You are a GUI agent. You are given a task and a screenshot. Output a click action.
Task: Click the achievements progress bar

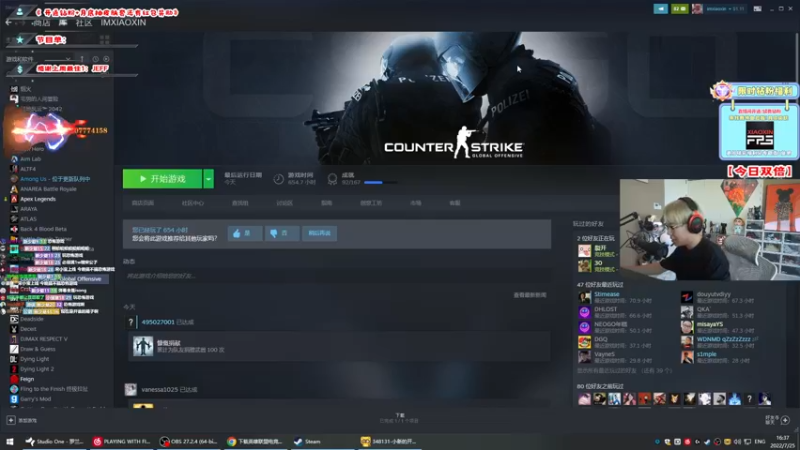(380, 182)
